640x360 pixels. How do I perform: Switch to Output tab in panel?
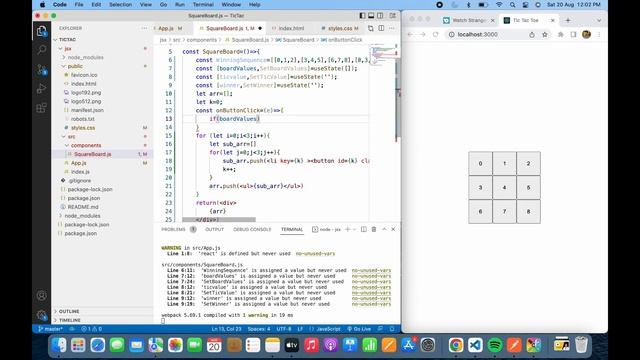[x=214, y=229]
